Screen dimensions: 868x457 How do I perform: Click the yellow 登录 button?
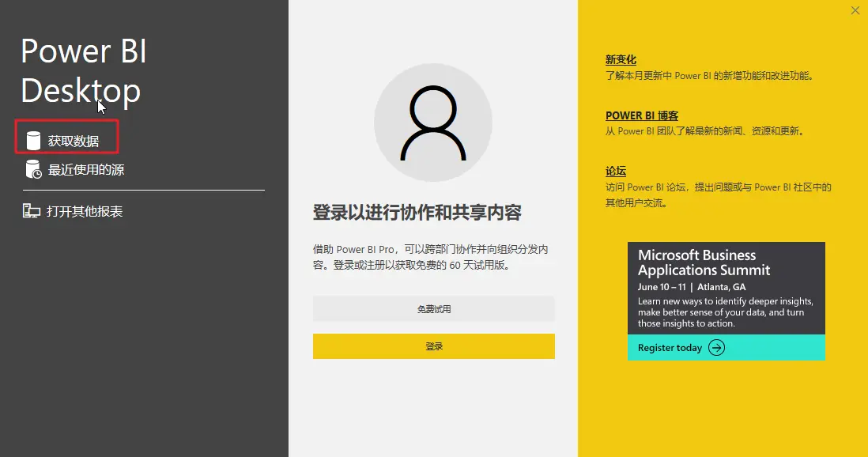click(x=433, y=346)
